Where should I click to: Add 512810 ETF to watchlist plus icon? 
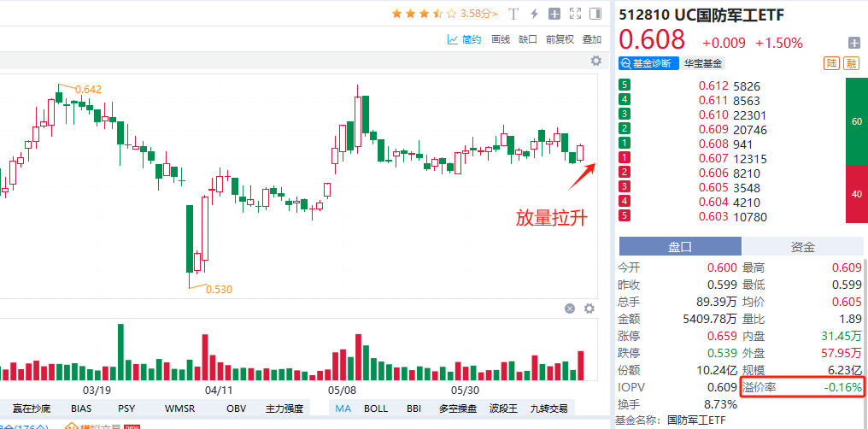point(853,44)
